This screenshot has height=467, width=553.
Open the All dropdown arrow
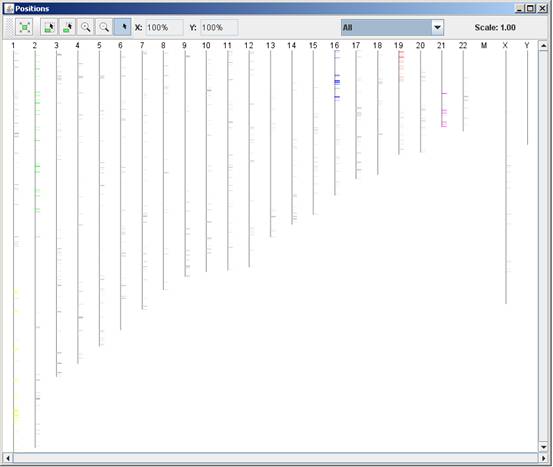(437, 28)
